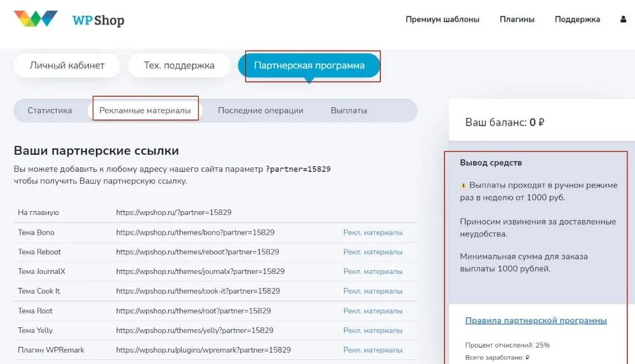The height and width of the screenshot is (364, 635).
Task: Open Рекл. материалы for Плагин WPRemark
Action: point(373,350)
